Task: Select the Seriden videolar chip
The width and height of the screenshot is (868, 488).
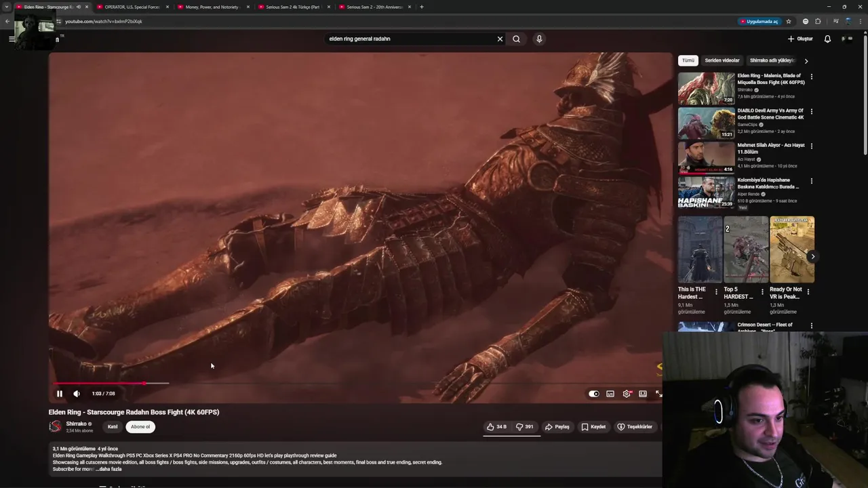Action: coord(722,60)
